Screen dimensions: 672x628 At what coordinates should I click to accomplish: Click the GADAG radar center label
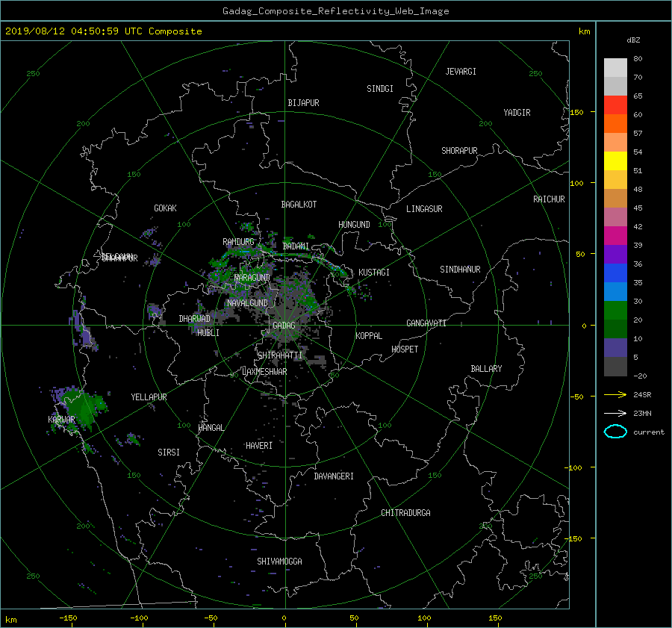tap(284, 326)
